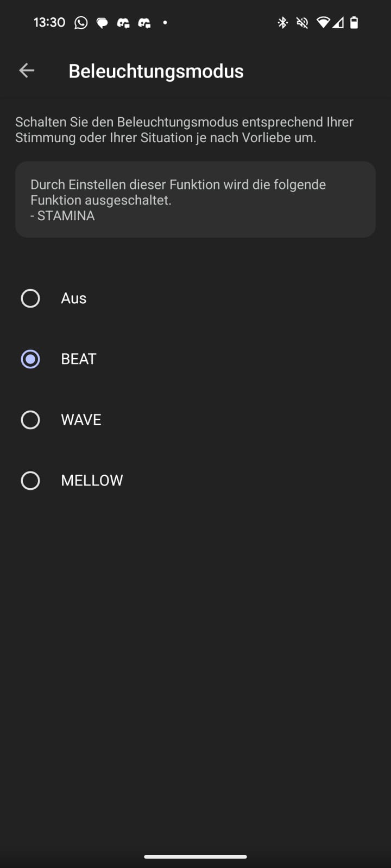Screen dimensions: 391x868
Task: Tap the mobile signal strength icon
Action: coord(338,23)
